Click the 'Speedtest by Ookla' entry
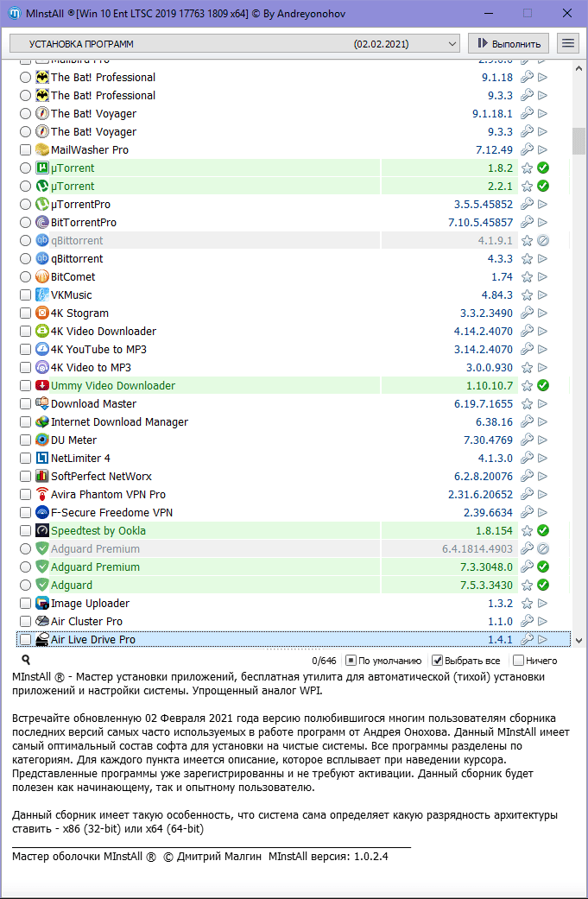The image size is (588, 899). (98, 531)
